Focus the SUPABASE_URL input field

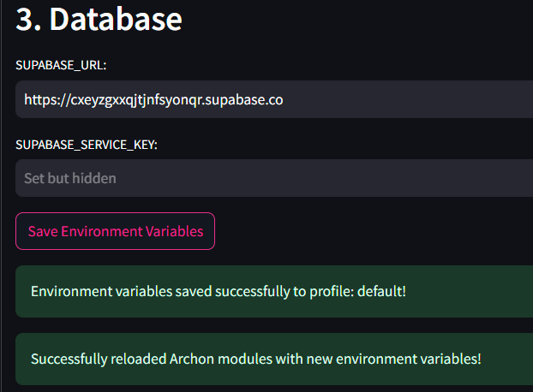coord(274,99)
